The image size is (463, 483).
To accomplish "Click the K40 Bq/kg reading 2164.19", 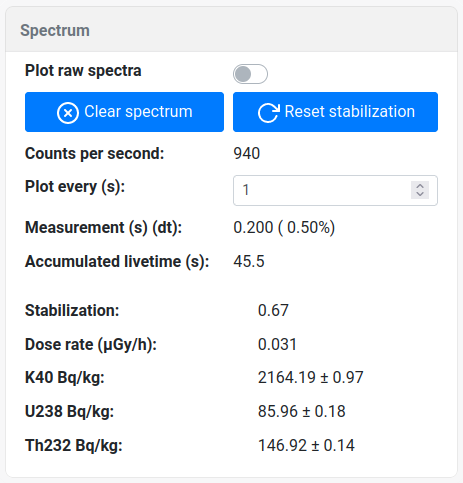I will tap(287, 378).
